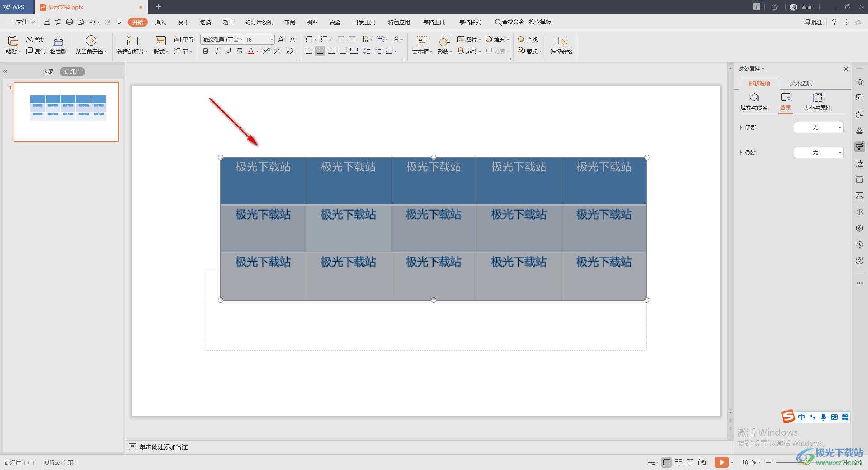Open the Animation ribbon tab

[228, 22]
